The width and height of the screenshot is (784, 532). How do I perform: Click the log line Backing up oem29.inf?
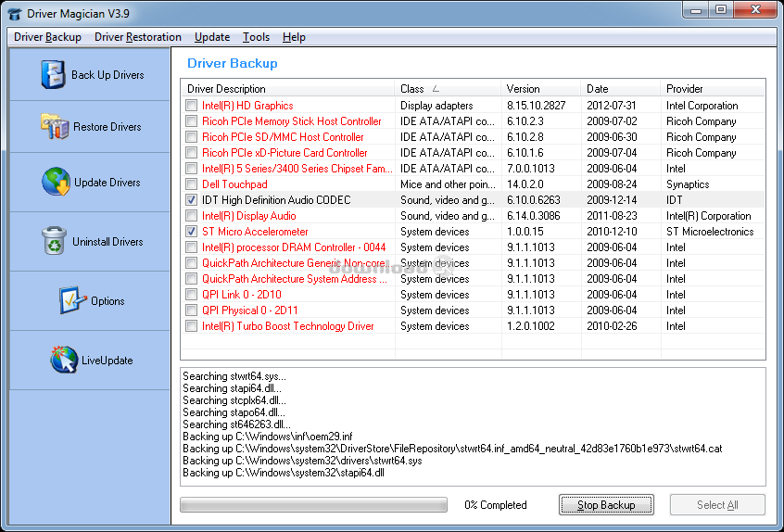268,436
